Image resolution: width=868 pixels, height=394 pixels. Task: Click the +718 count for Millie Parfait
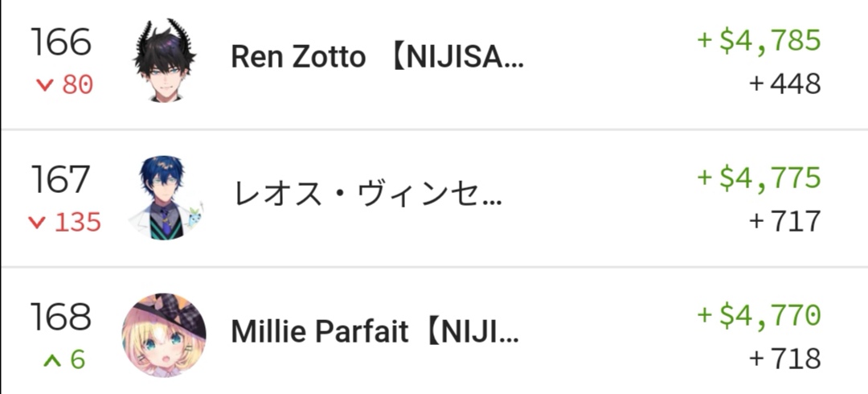click(785, 359)
